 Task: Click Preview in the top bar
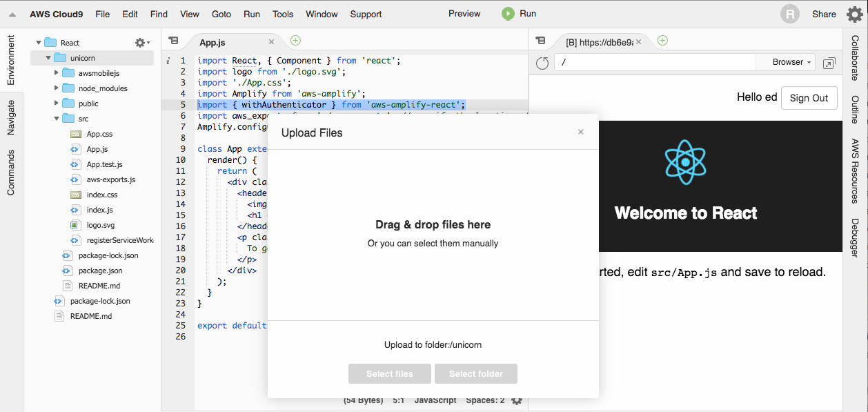tap(464, 13)
